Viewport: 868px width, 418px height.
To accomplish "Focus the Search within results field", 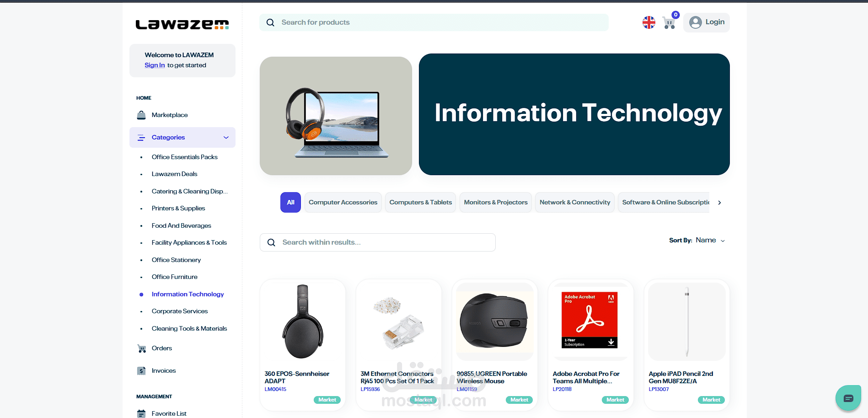I will pos(378,242).
